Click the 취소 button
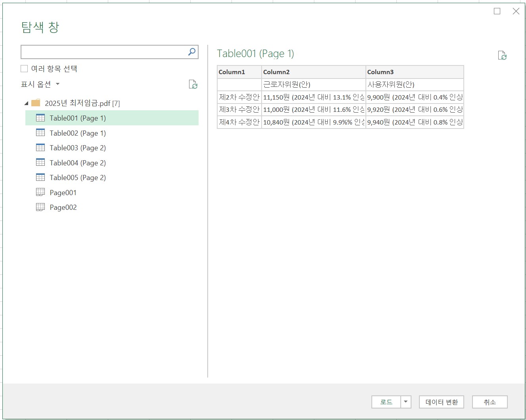 [x=490, y=402]
